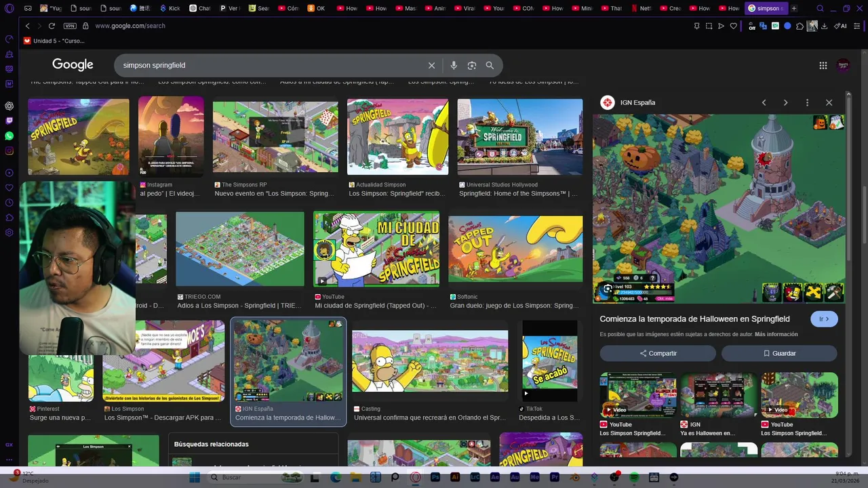
Task: Open related IGN Ya es Halloween thumbnail
Action: click(719, 395)
